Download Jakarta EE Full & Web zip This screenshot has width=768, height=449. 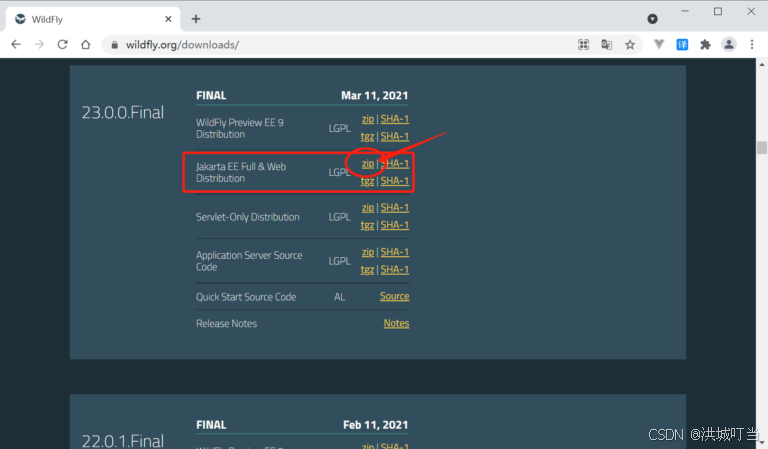coord(368,164)
